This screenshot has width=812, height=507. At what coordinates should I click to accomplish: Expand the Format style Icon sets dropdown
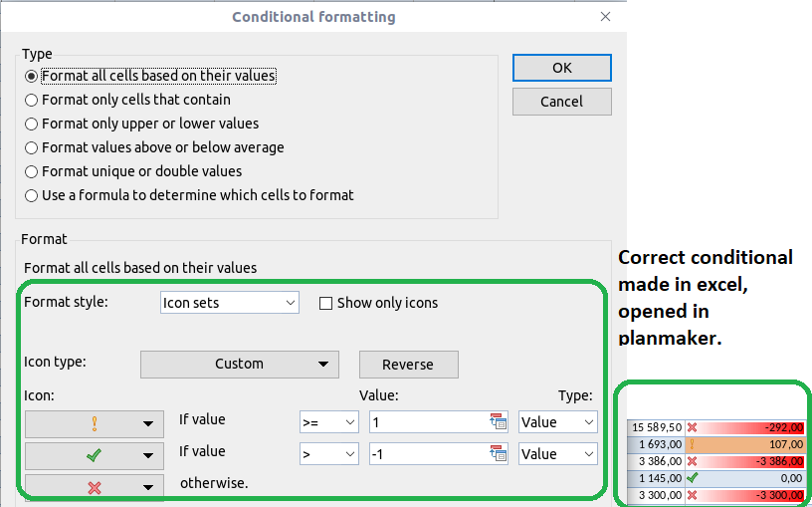(230, 302)
